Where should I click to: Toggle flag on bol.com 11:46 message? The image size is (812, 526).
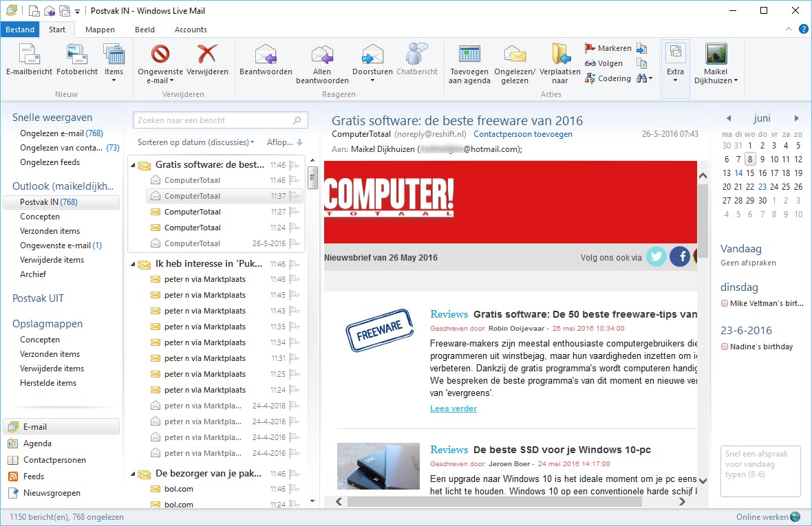point(295,489)
